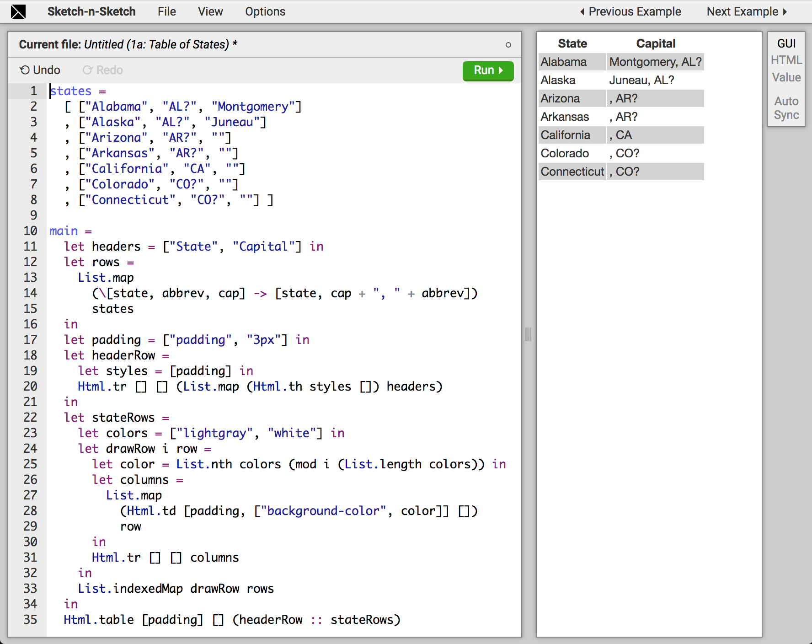Select the Connecticut cell in output
The height and width of the screenshot is (644, 812).
(572, 172)
